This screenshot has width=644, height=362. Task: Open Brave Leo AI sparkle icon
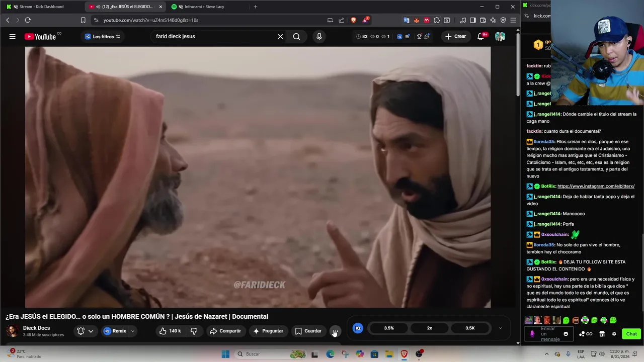(493, 20)
